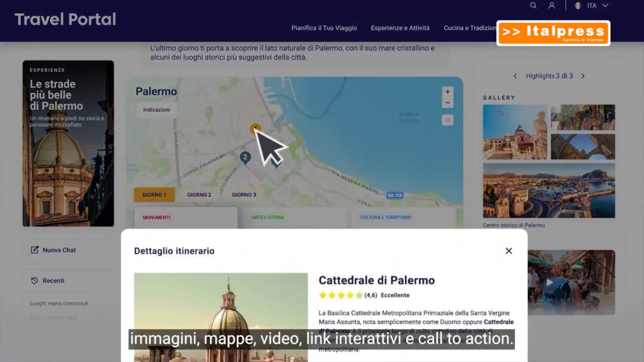The height and width of the screenshot is (362, 644).
Task: Open the user account icon
Action: click(551, 5)
